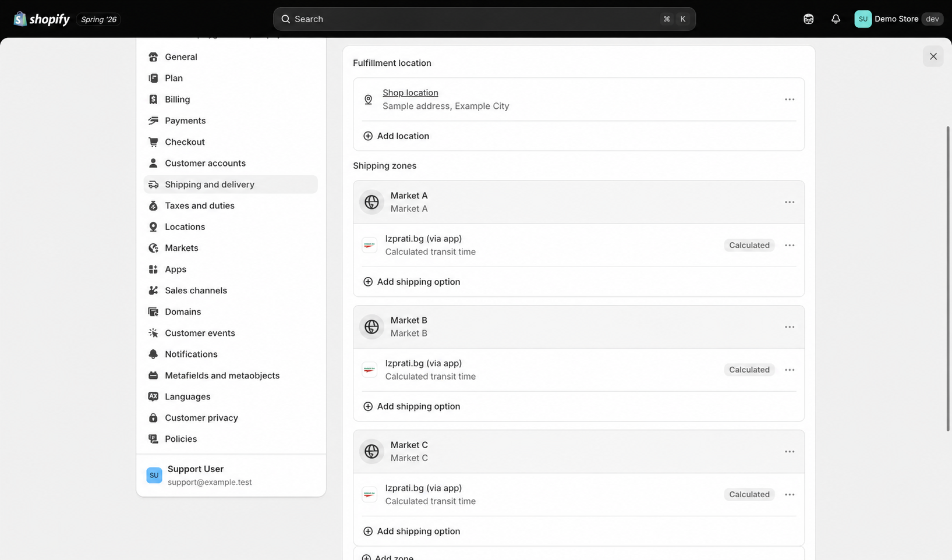Screen dimensions: 952x560
Task: Click Add zone at the bottom
Action: (x=388, y=557)
